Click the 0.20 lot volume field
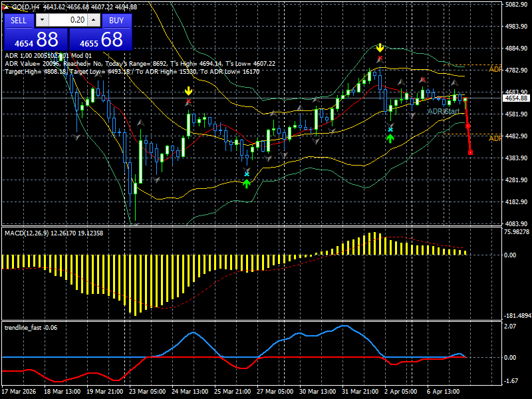The image size is (532, 399). 67,20
